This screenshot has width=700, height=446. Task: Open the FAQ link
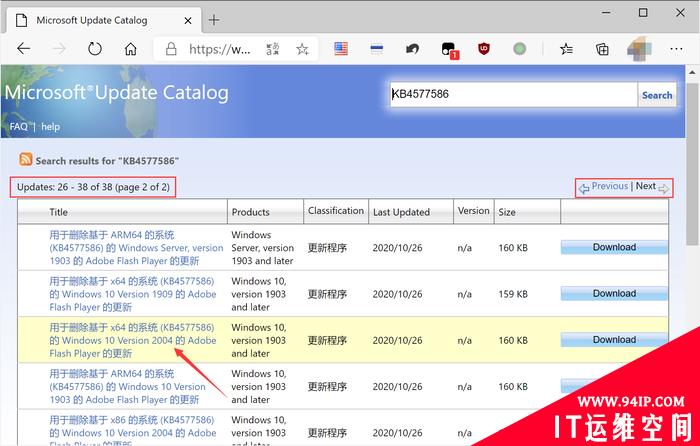[18, 127]
